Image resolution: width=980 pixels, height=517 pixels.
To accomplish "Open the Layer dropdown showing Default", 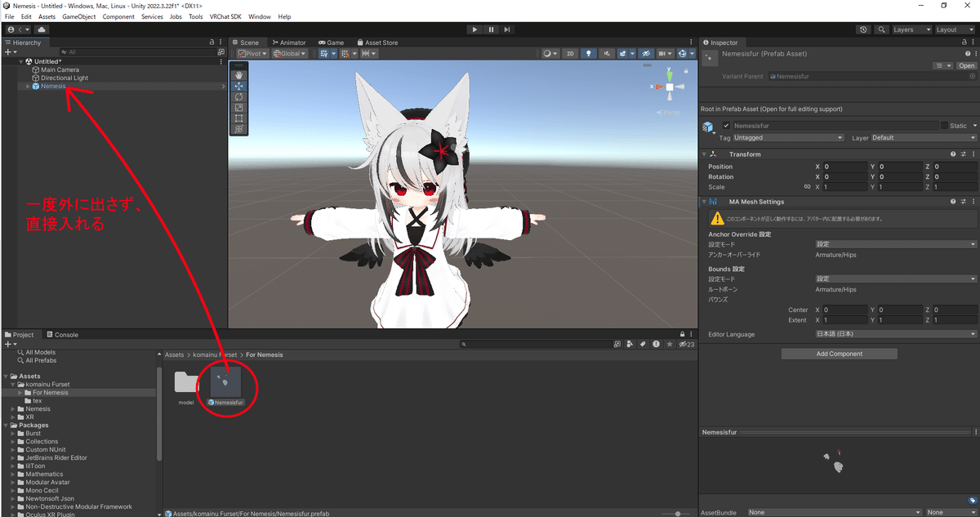I will [x=924, y=138].
